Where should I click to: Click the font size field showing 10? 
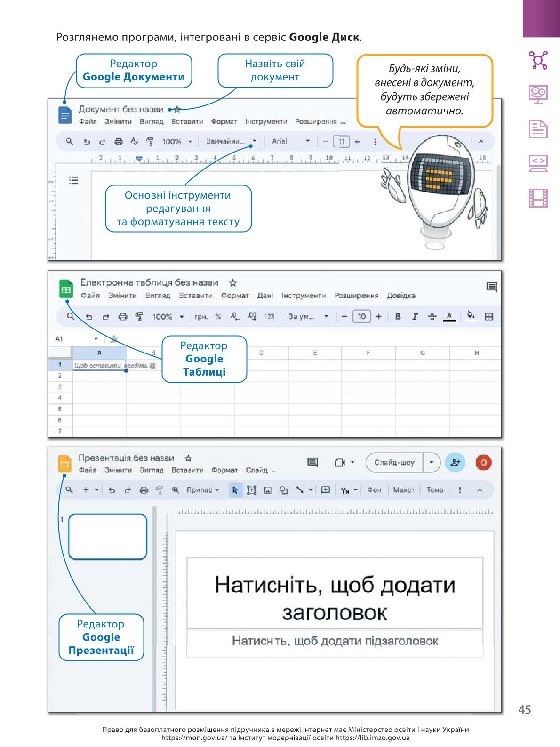(361, 317)
